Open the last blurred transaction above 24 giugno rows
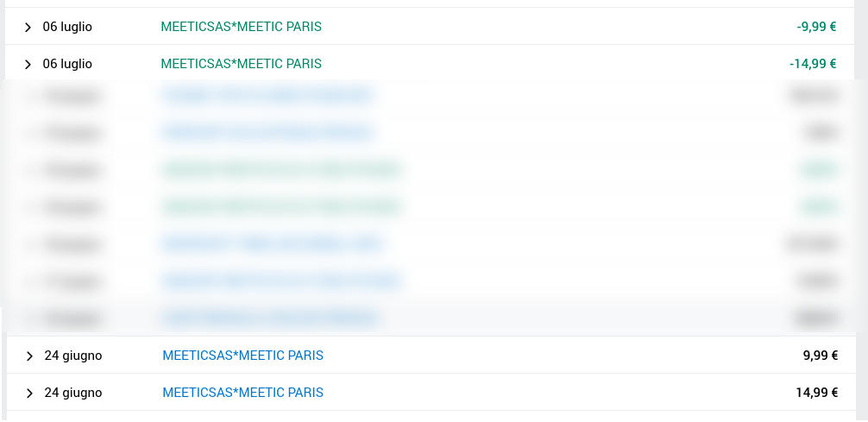 click(x=269, y=318)
